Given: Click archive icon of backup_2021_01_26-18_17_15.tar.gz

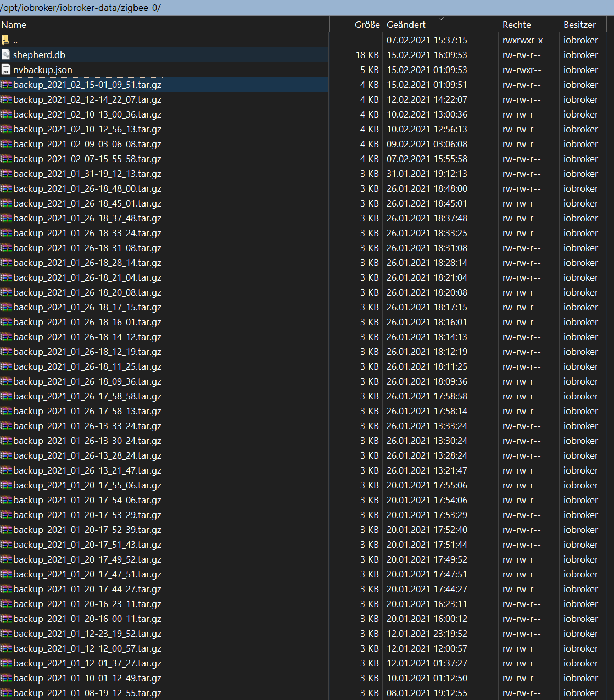Looking at the screenshot, I should tap(6, 307).
